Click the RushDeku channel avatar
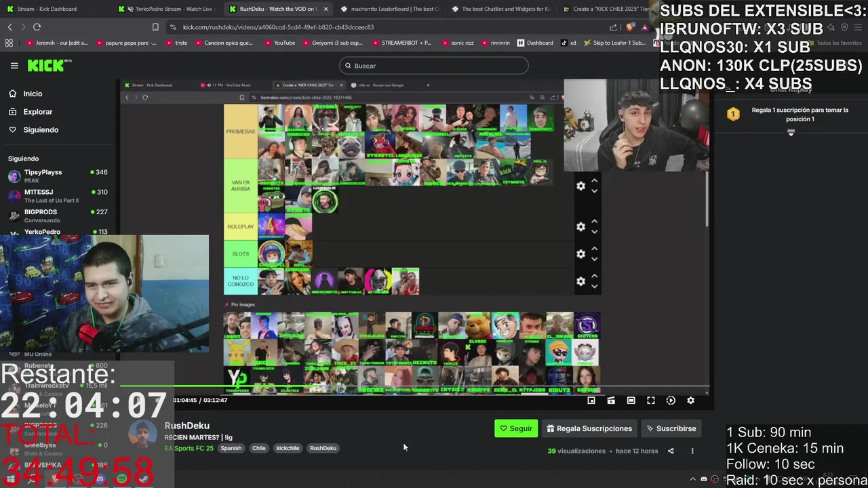Image resolution: width=868 pixels, height=488 pixels. click(x=142, y=436)
